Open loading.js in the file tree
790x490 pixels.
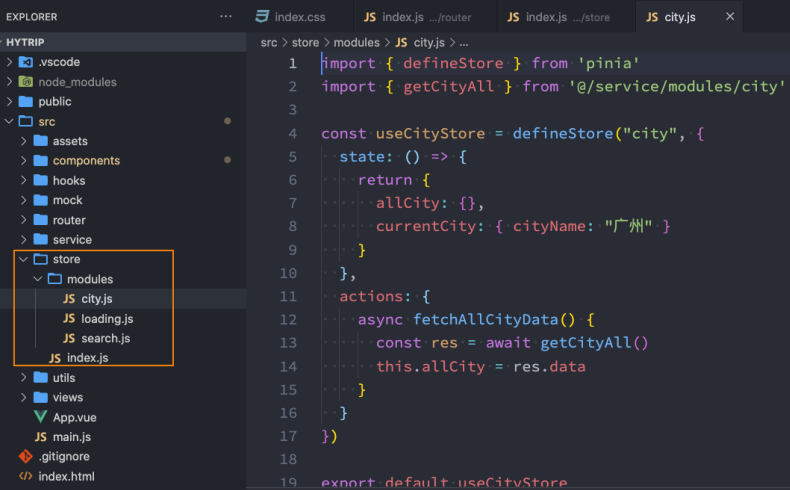[x=123, y=318]
